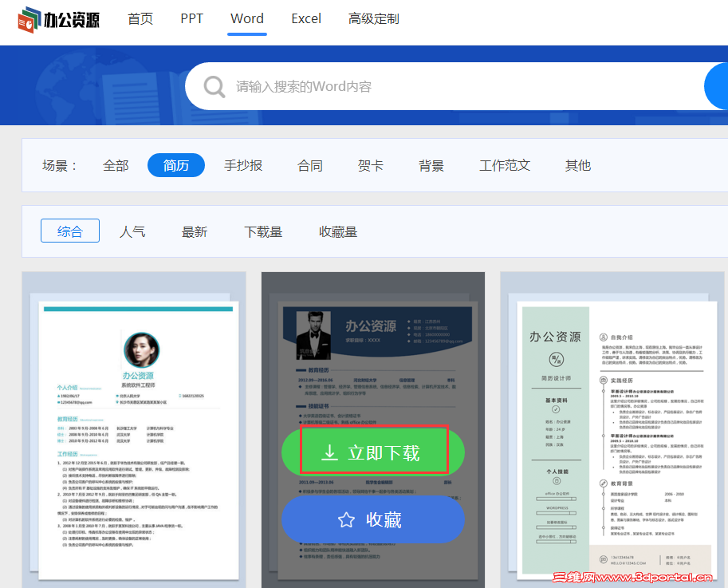Select the Word navigation tab

[247, 19]
